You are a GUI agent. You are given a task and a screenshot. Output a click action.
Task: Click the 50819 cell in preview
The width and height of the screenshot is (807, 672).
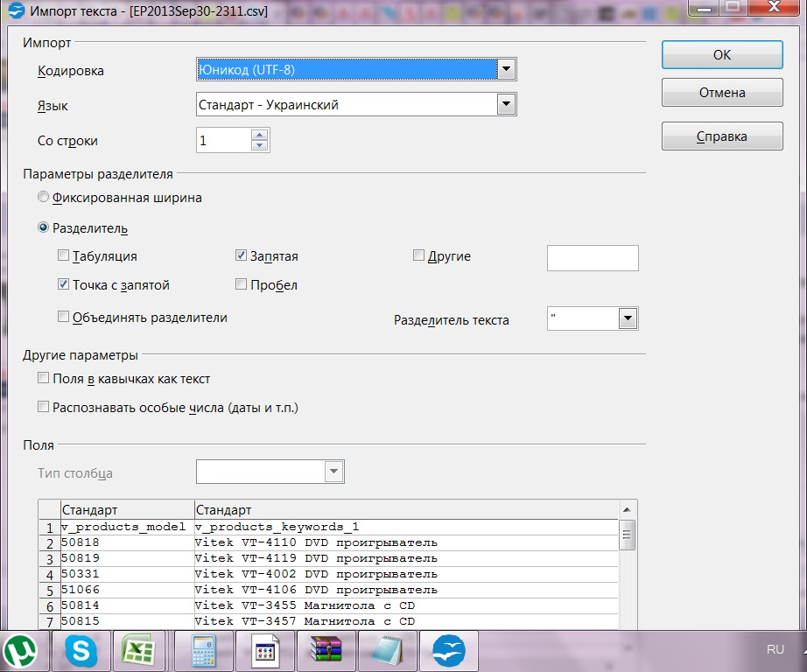[127, 558]
